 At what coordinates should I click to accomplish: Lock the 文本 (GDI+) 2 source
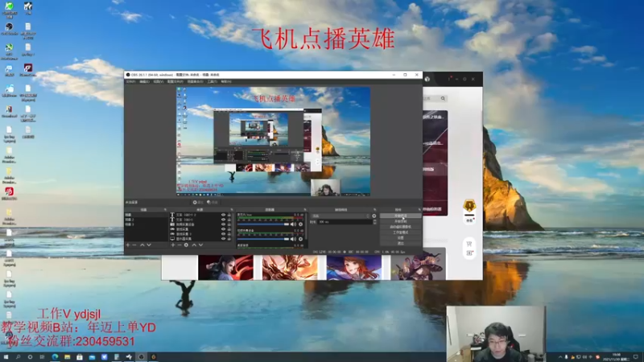(x=229, y=215)
